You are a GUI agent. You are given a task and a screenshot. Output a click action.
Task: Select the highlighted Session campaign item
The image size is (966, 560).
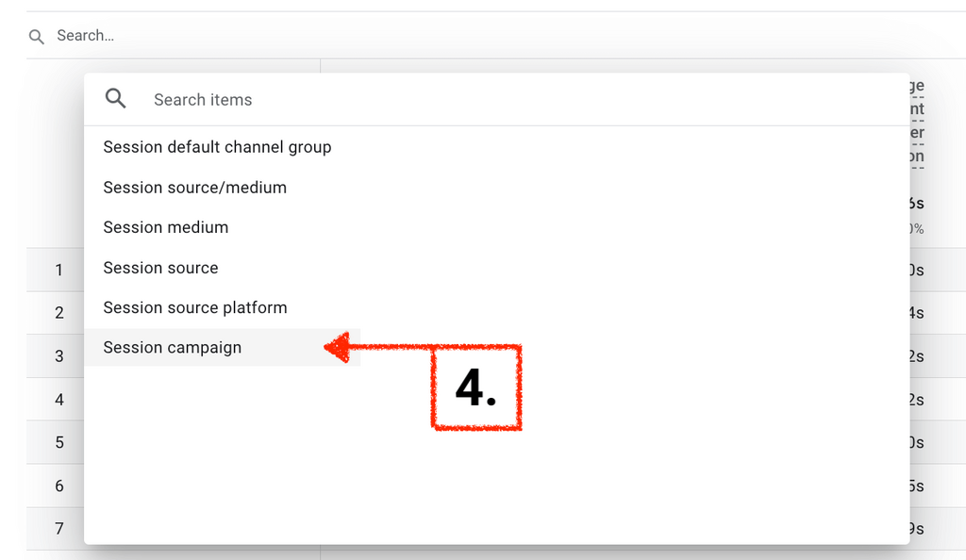point(172,348)
